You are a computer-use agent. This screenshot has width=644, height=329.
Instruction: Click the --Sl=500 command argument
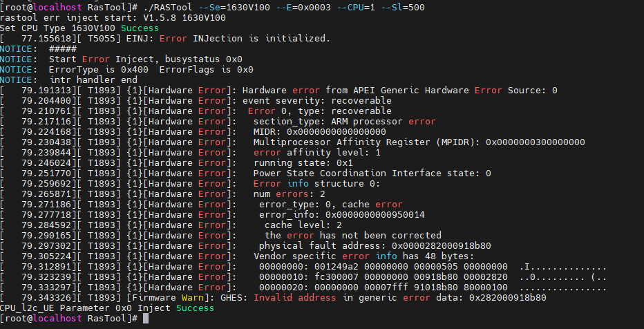point(400,7)
